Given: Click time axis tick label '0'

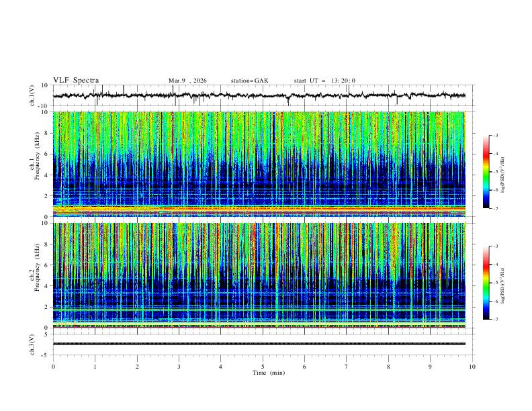Looking at the screenshot, I should pos(53,367).
